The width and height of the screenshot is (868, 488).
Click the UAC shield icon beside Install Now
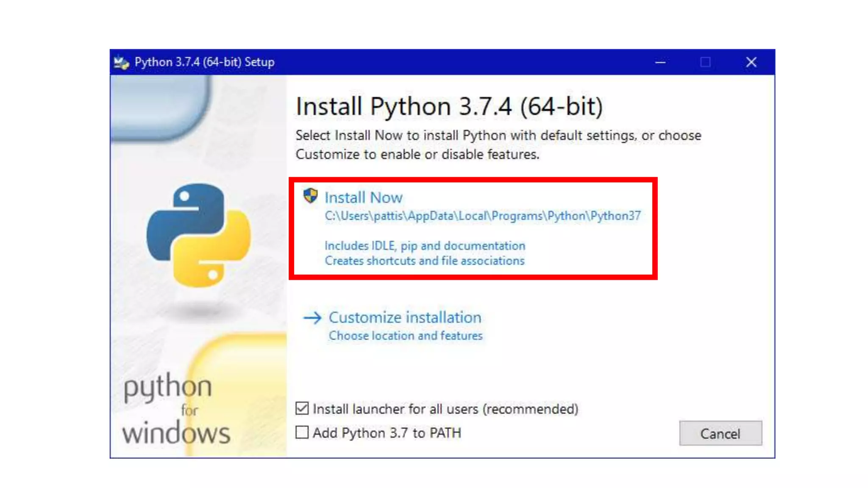coord(310,196)
